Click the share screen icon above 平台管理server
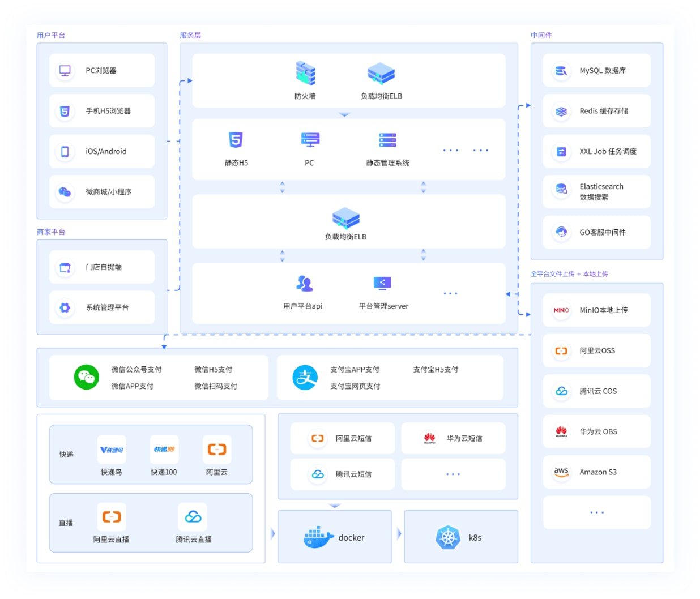This screenshot has width=700, height=599. point(382,283)
